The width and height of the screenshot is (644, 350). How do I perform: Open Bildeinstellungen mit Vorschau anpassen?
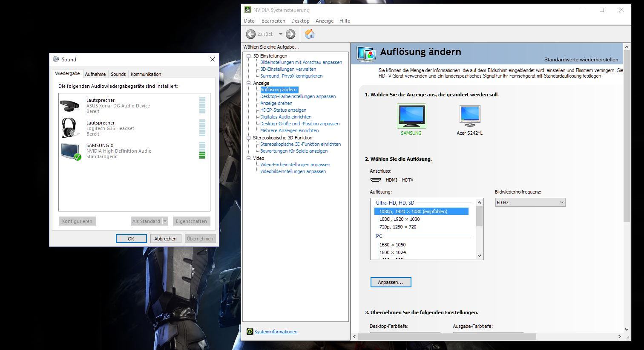click(301, 62)
